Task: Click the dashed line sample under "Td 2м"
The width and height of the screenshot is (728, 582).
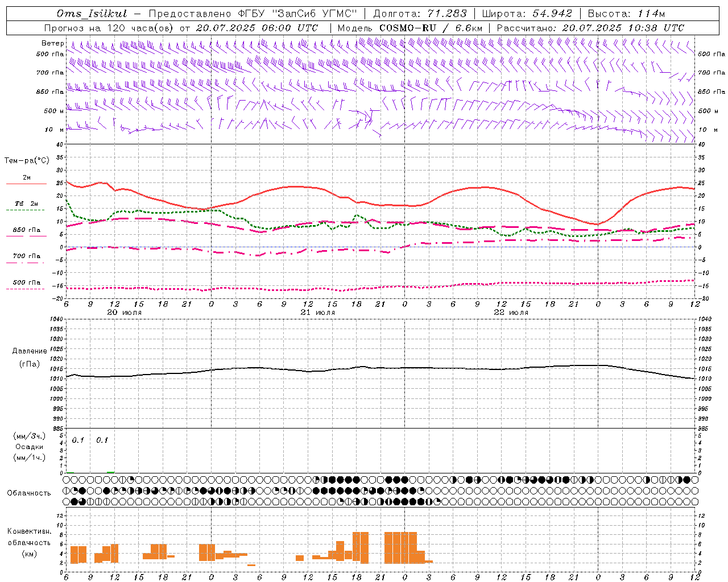Action: coord(25,210)
